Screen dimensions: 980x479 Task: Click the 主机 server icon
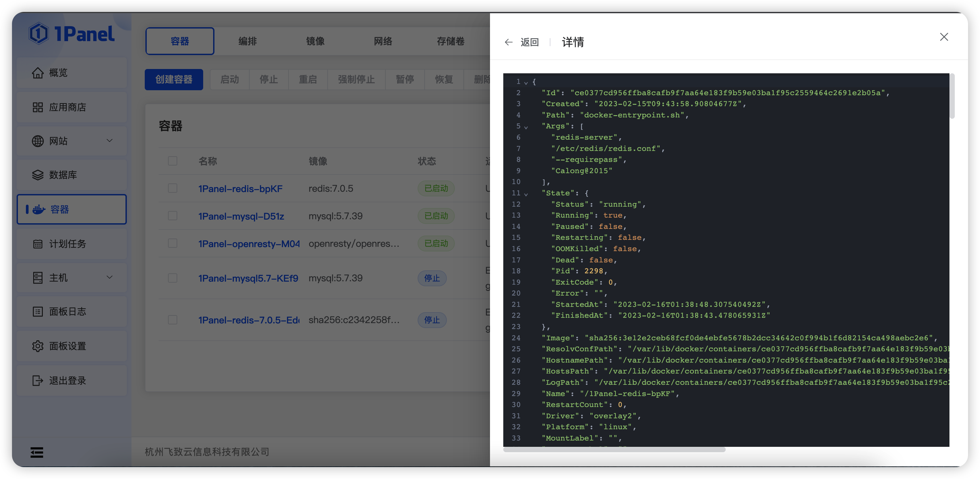click(37, 278)
